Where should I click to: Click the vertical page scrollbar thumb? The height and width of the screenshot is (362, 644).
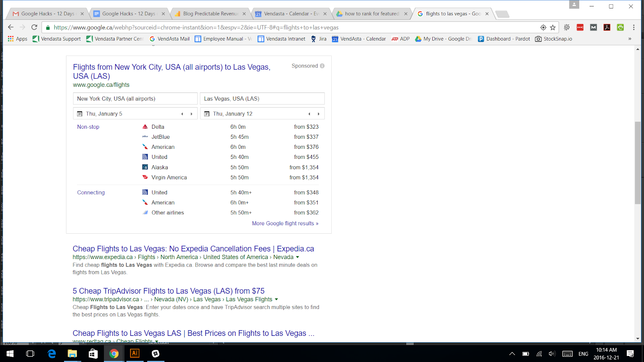click(638, 162)
